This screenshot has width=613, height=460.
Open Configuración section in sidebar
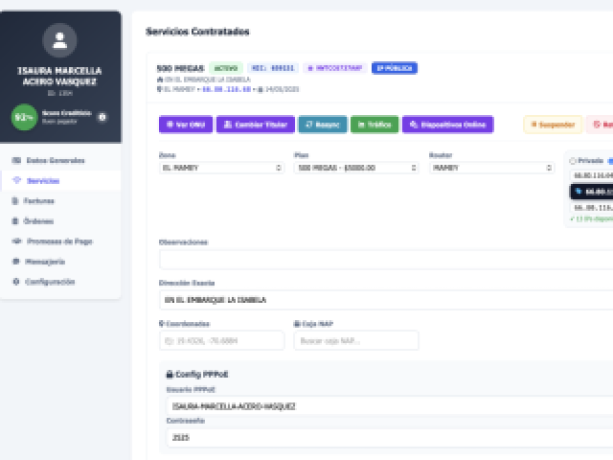click(x=61, y=282)
